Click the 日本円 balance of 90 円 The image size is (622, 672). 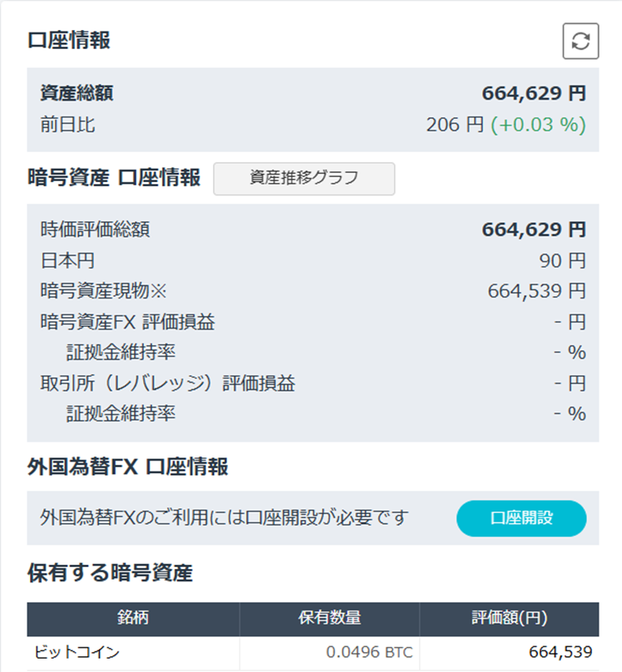(x=562, y=260)
